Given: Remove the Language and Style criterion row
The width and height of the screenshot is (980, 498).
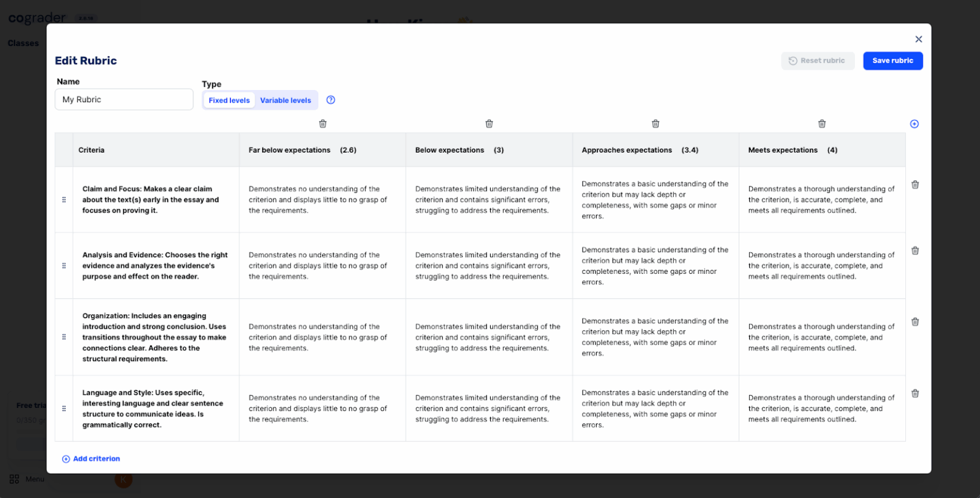Looking at the screenshot, I should point(915,393).
